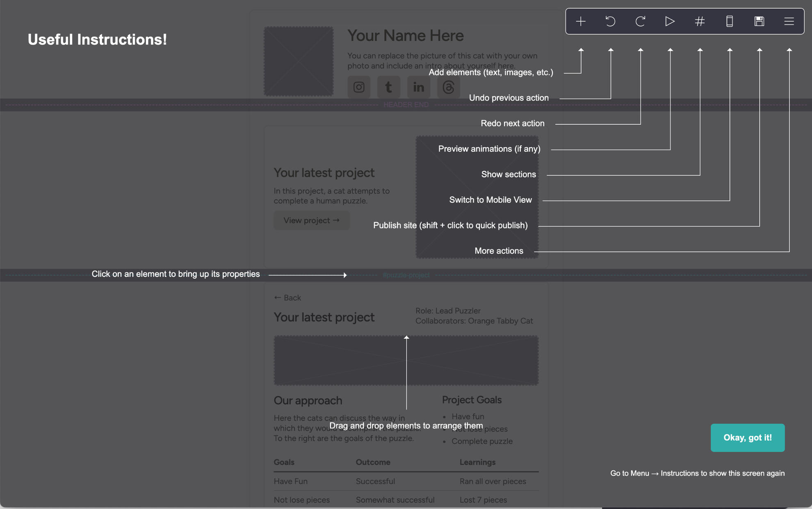The width and height of the screenshot is (812, 509).
Task: Click the Tumblr social icon
Action: (x=388, y=87)
